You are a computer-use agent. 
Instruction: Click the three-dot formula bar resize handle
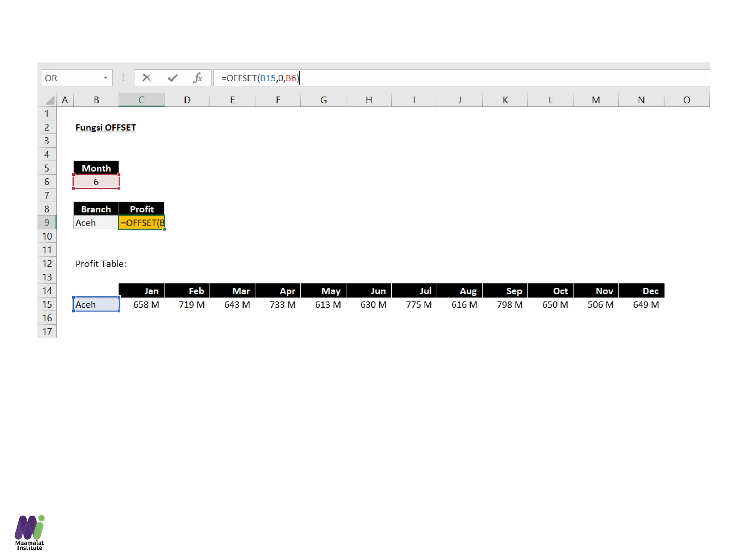tap(123, 78)
